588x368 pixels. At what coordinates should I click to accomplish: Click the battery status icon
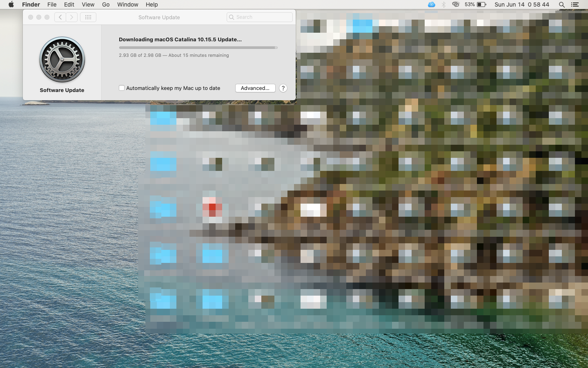coord(481,4)
